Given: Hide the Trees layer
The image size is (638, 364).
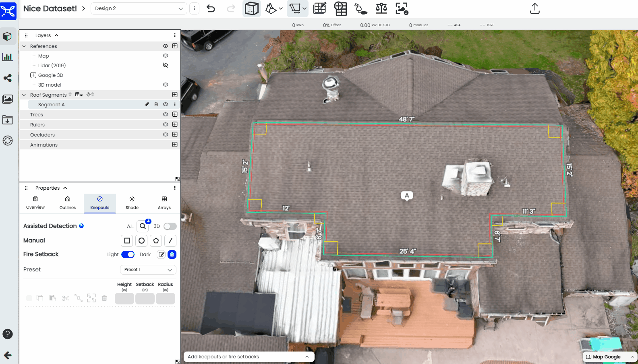Looking at the screenshot, I should 165,114.
